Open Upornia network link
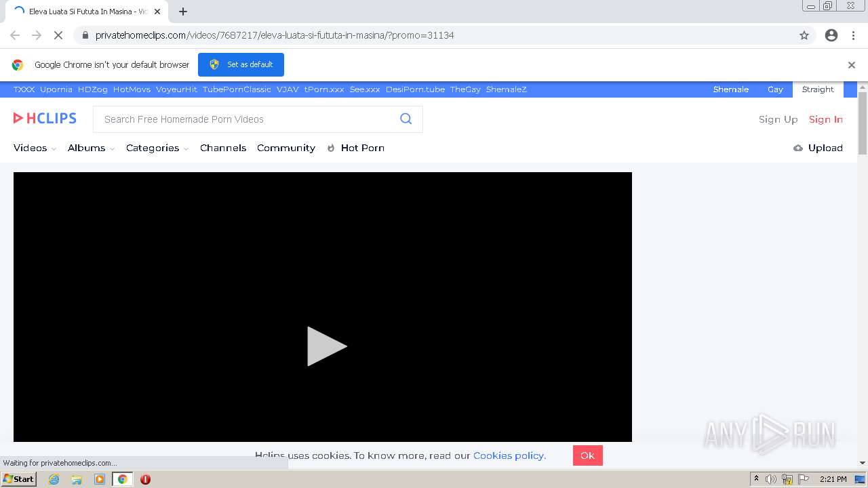 (x=56, y=89)
